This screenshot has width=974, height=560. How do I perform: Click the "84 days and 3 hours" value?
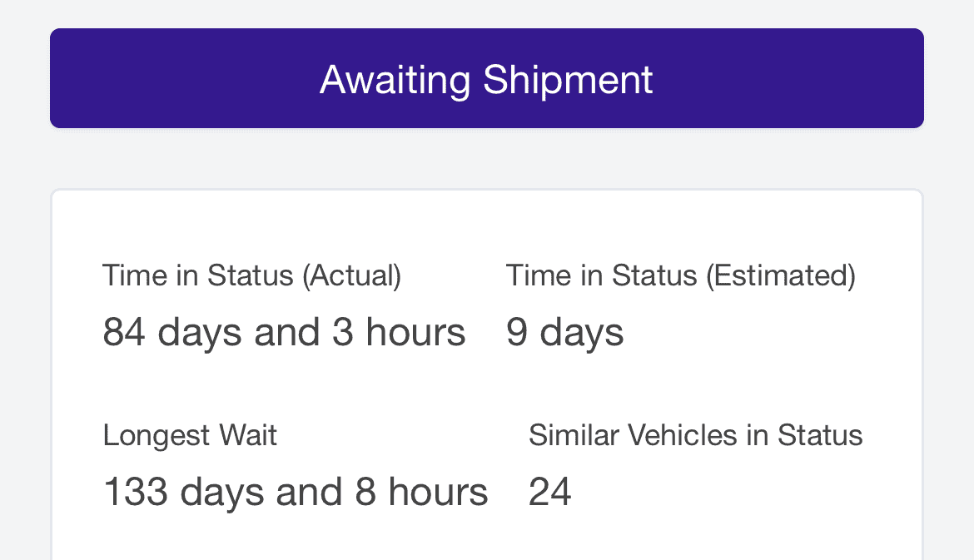[284, 333]
